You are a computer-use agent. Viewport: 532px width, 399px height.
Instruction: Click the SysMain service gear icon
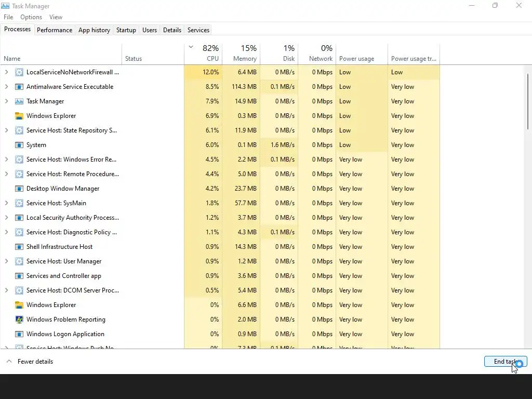[x=19, y=203]
